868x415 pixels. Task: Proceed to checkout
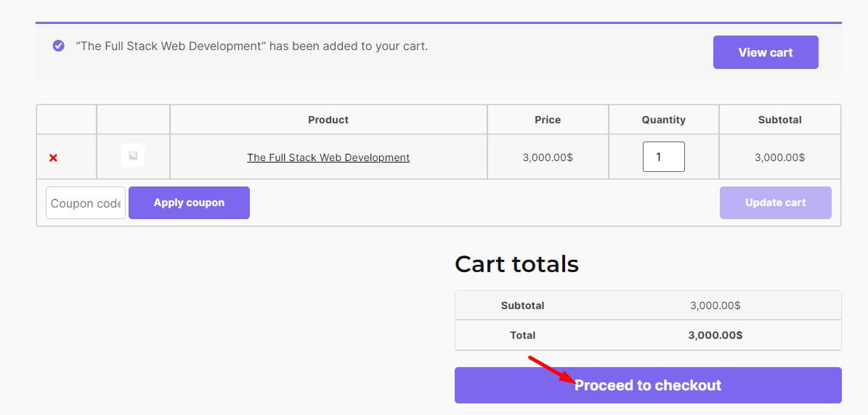tap(648, 385)
